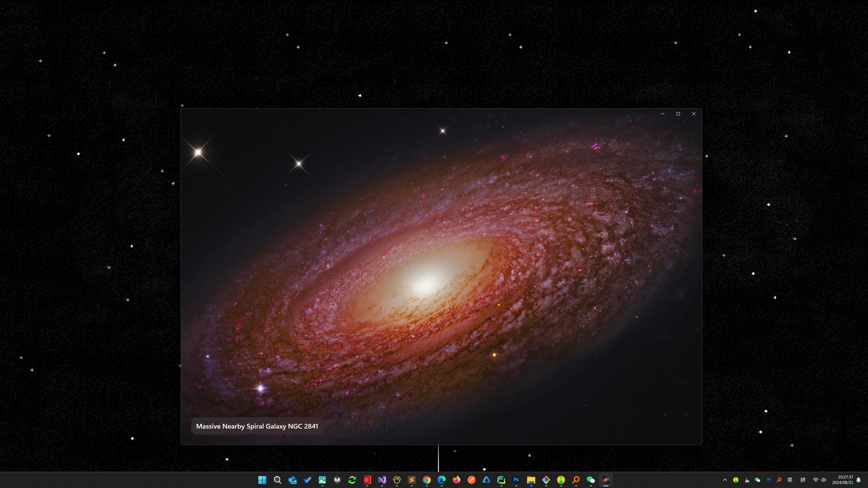Switch to PyCharm in taskbar

[x=501, y=480]
